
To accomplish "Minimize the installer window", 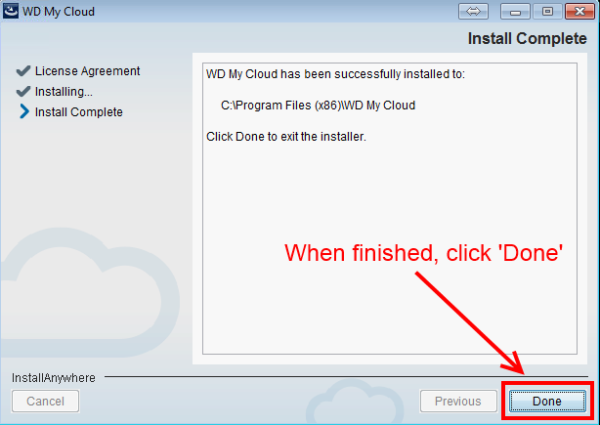I will click(515, 11).
